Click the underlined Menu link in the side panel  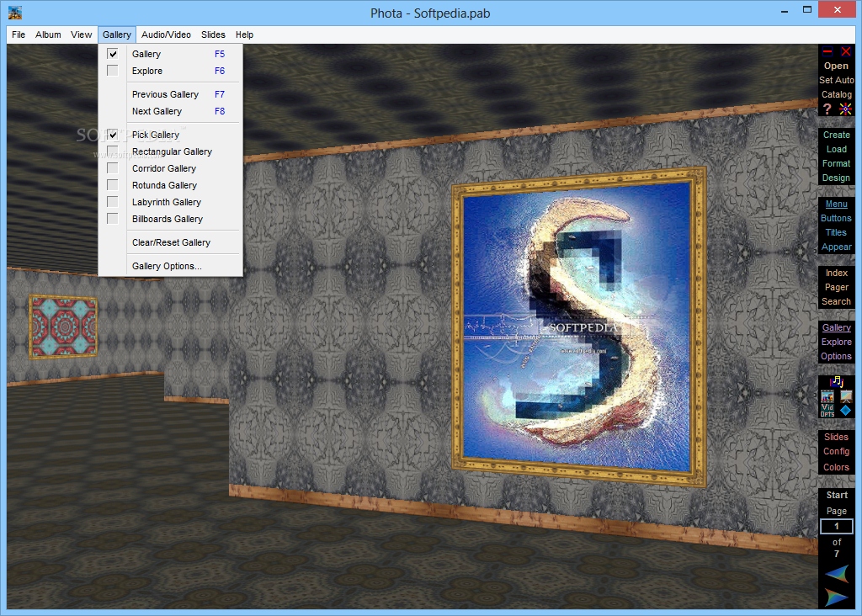pos(836,204)
